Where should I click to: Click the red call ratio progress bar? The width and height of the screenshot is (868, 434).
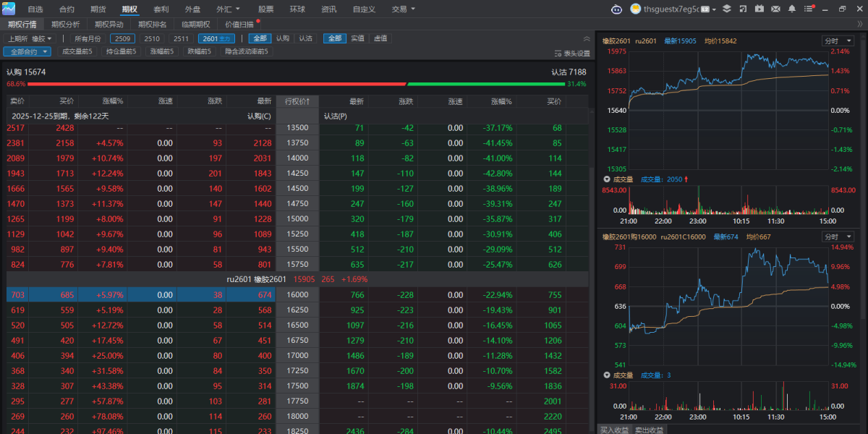pos(210,84)
